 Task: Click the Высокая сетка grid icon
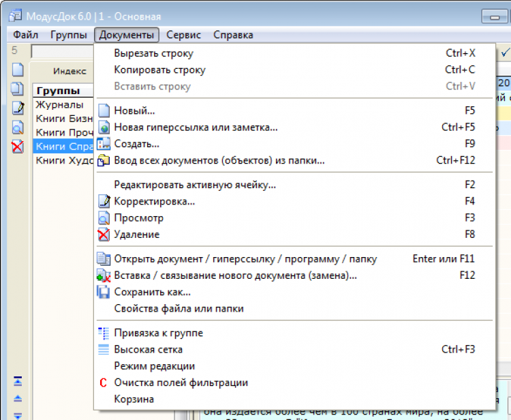tap(104, 350)
